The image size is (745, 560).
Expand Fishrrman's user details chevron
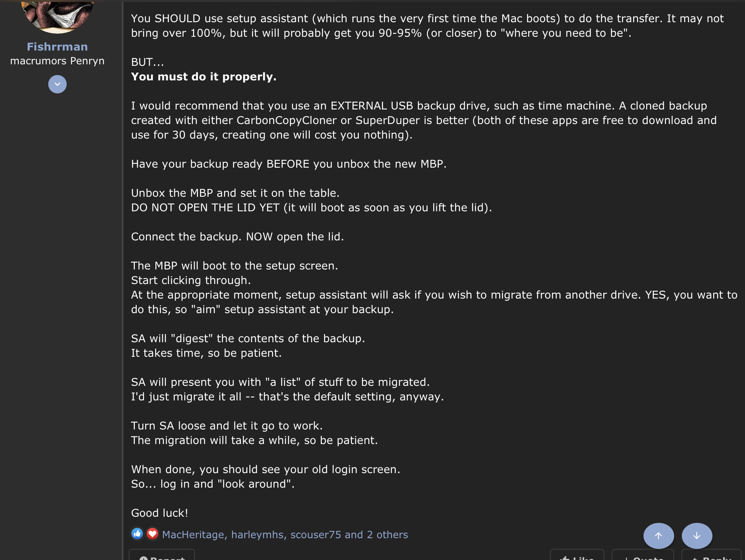click(x=57, y=84)
